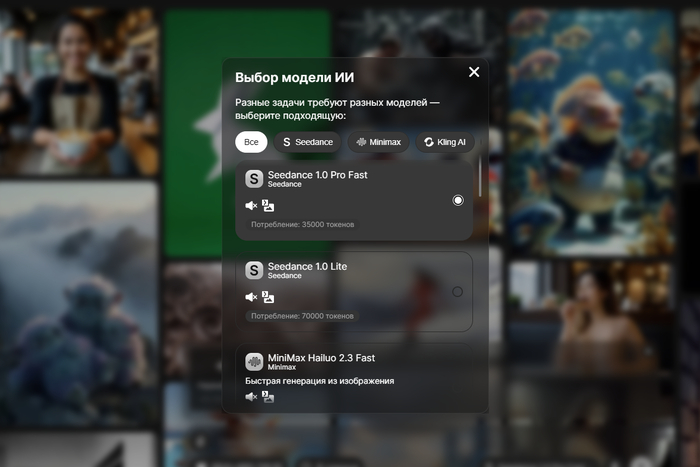Click muted sound icon on Seedance Pro Fast
This screenshot has height=467, width=700.
(x=252, y=206)
